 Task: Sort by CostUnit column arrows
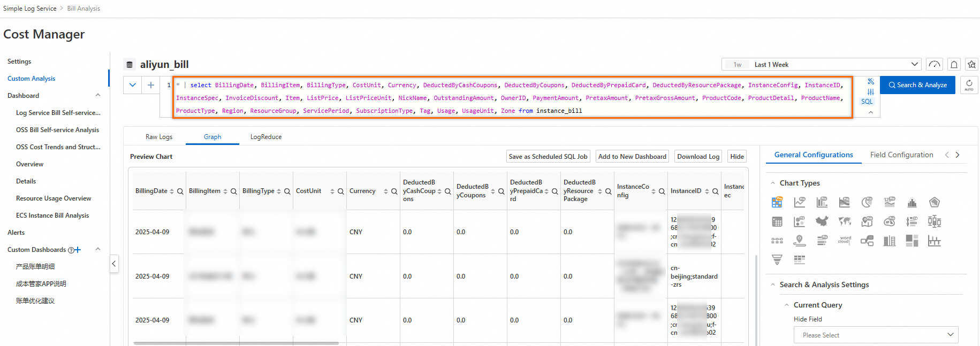tap(332, 191)
